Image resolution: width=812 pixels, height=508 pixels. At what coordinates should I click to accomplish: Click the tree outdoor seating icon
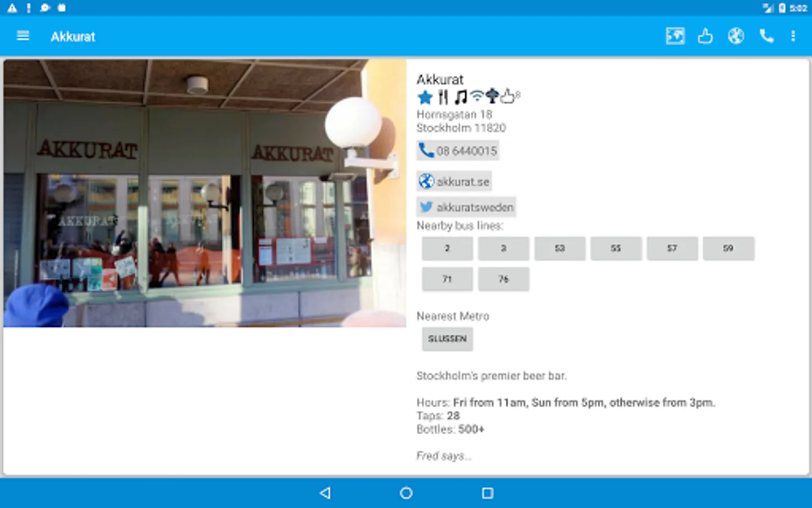pyautogui.click(x=492, y=96)
